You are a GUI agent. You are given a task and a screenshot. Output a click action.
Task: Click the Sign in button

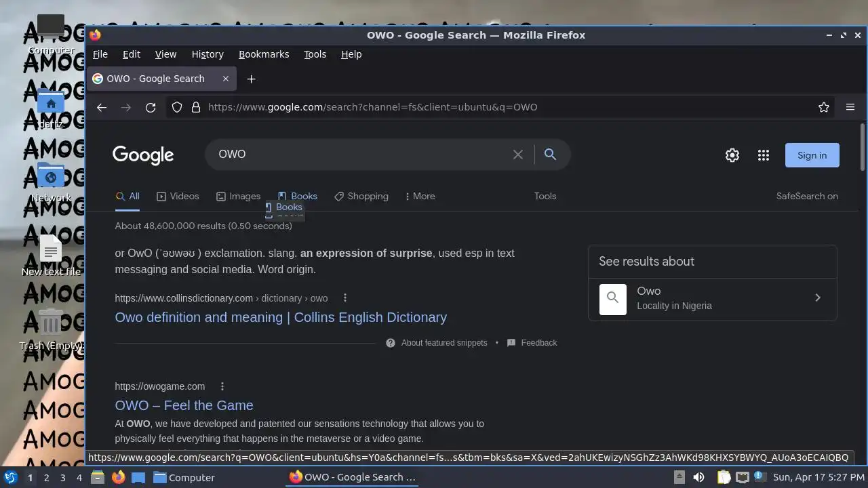812,155
